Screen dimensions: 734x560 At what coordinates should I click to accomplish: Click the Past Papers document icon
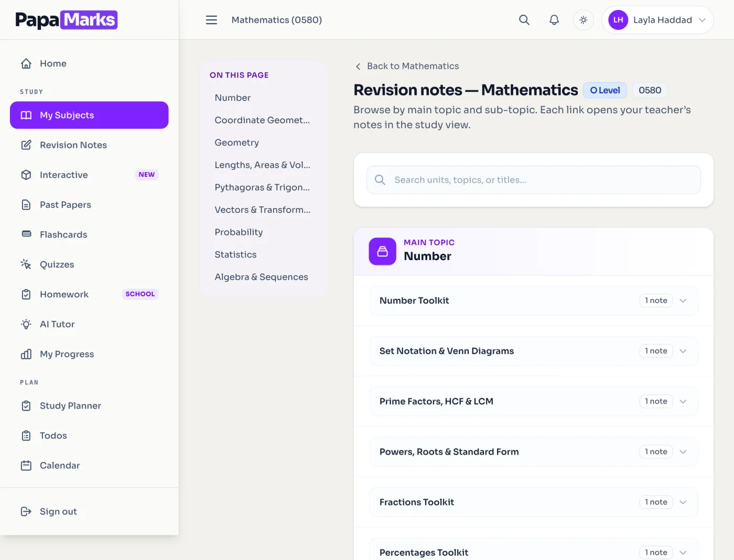pos(26,205)
